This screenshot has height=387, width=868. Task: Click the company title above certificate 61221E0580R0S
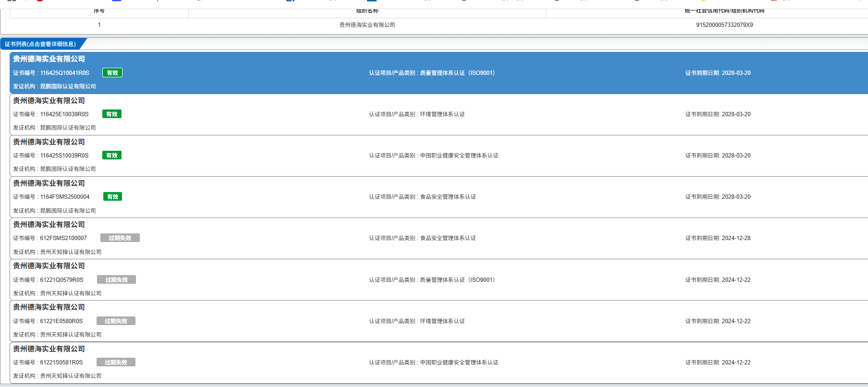(49, 307)
